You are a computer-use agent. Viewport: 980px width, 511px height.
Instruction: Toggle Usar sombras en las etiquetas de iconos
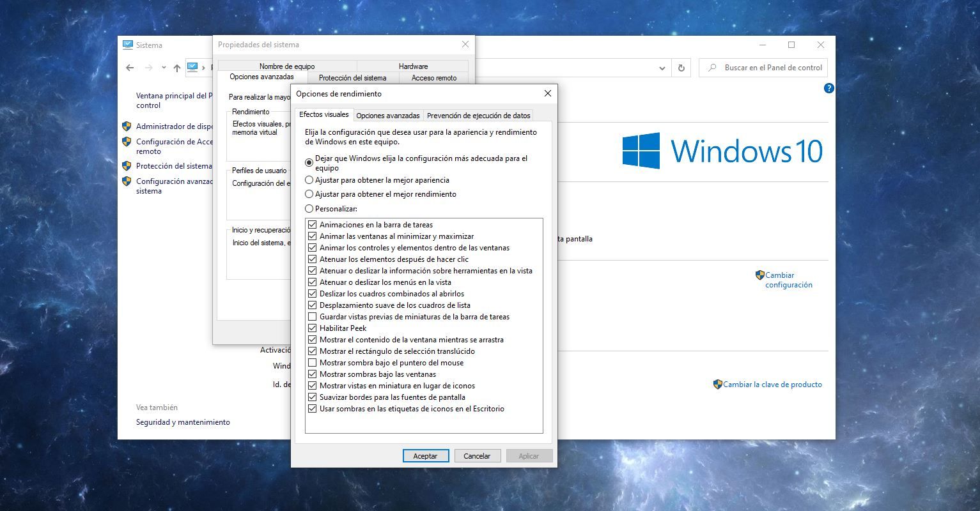click(313, 409)
